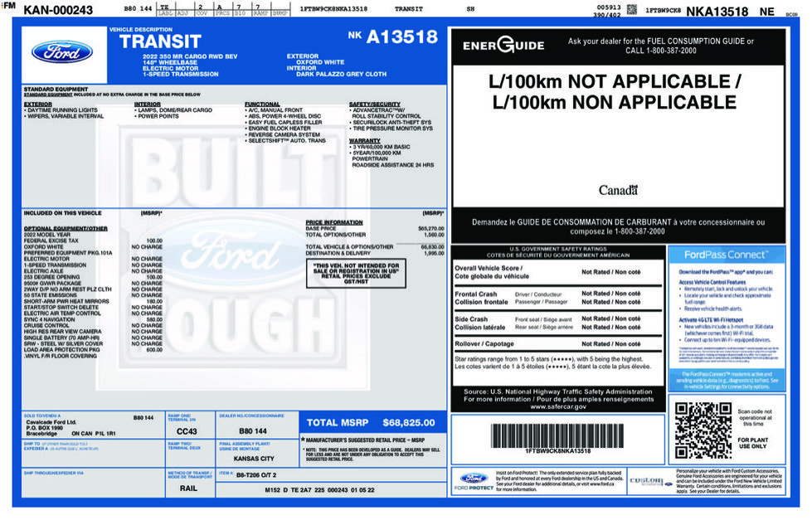
Task: Click the FordPass Connect heading
Action: click(726, 255)
